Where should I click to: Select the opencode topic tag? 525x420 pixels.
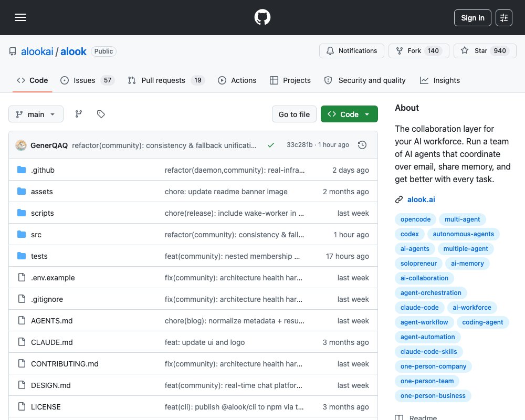click(x=415, y=219)
